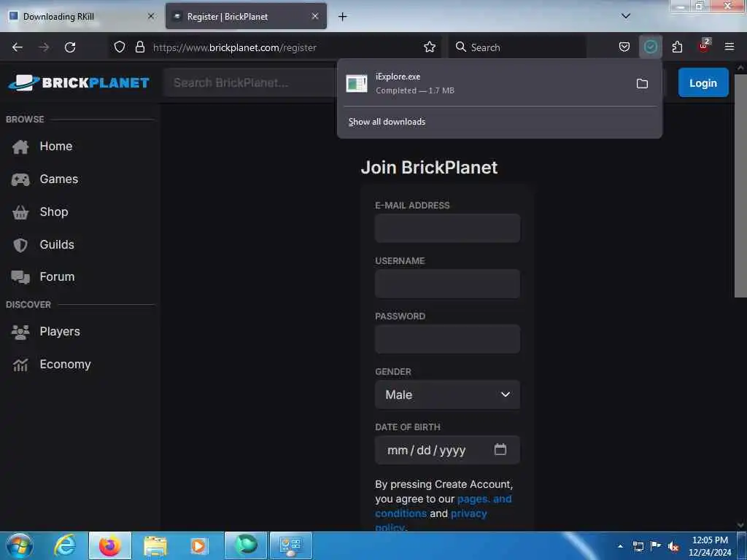The height and width of the screenshot is (560, 747).
Task: Show iExplore.exe in its folder
Action: [642, 84]
